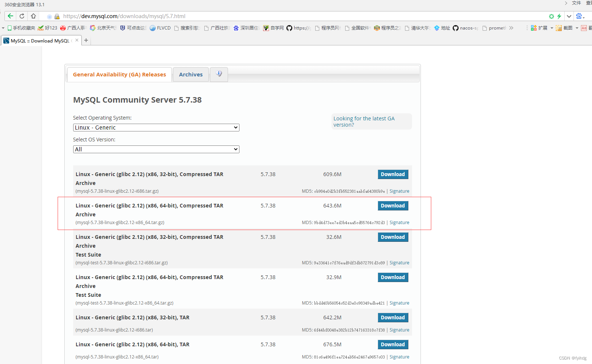Open the GitHub https:// bookmark
The width and height of the screenshot is (592, 364).
(299, 28)
